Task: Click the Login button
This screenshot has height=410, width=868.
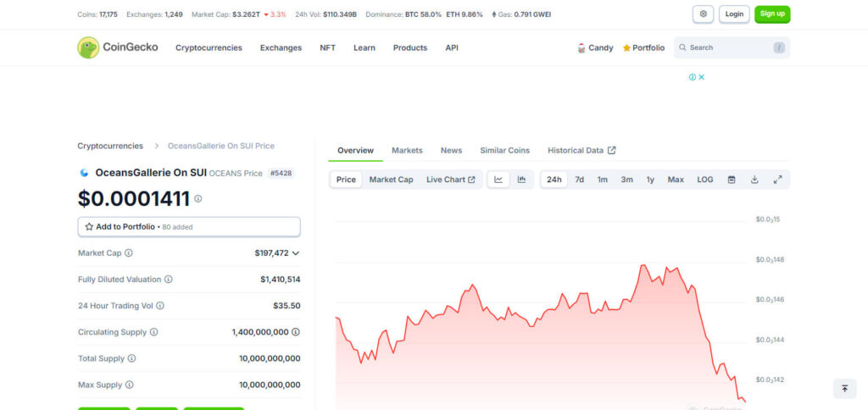Action: [734, 14]
